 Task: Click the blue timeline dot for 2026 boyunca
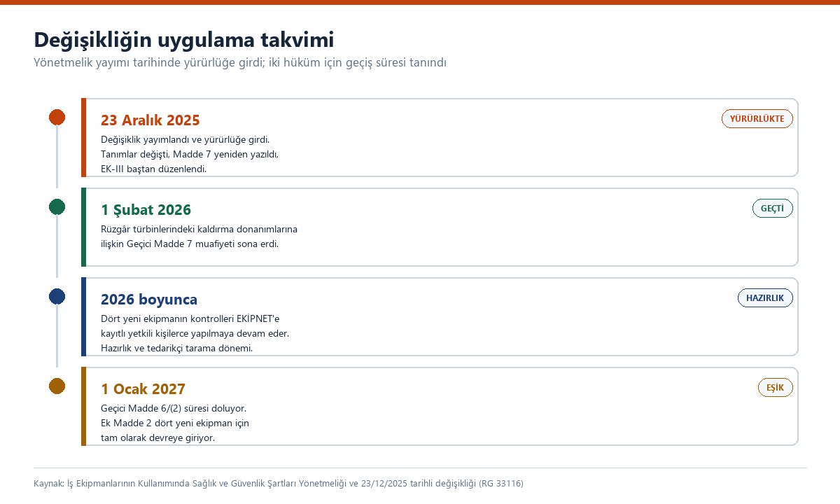(57, 297)
